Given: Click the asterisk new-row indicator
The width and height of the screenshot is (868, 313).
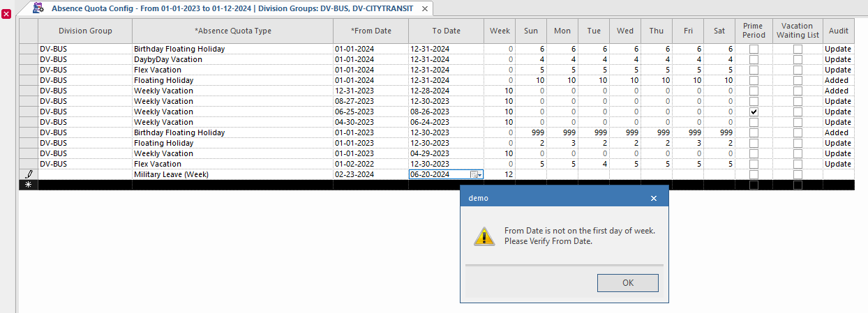Looking at the screenshot, I should point(29,185).
